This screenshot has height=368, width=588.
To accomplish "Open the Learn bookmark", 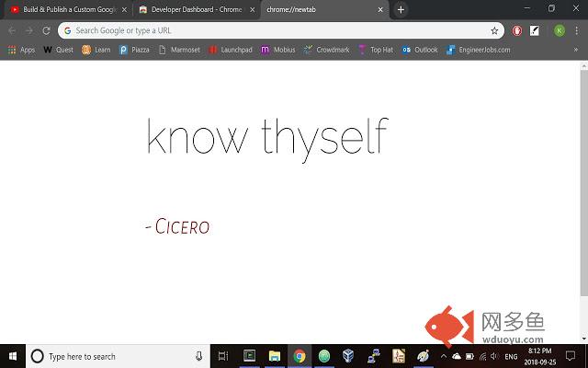I will [x=96, y=50].
